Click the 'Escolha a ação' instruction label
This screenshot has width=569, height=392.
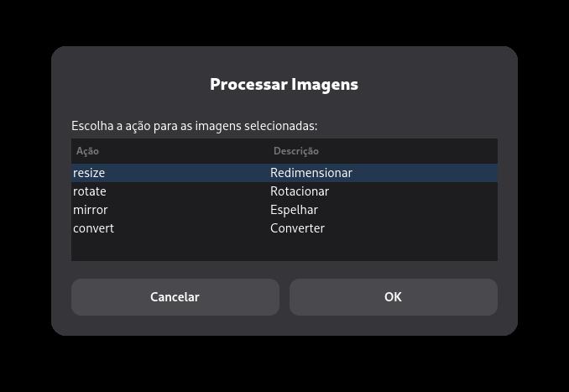point(195,126)
